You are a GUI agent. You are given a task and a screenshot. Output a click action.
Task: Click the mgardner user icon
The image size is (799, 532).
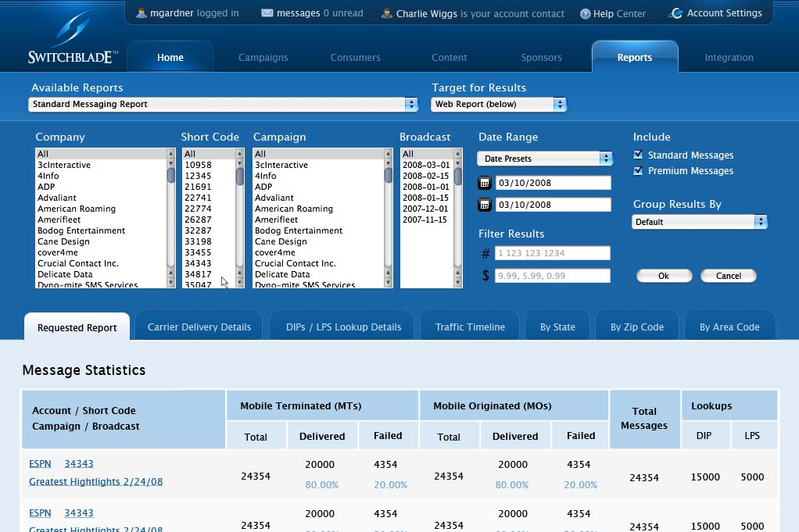click(x=142, y=13)
